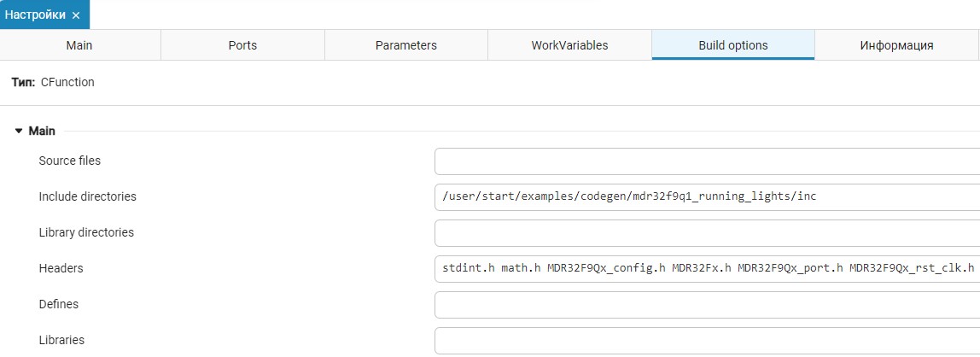Focus the Include directories path field

click(707, 197)
